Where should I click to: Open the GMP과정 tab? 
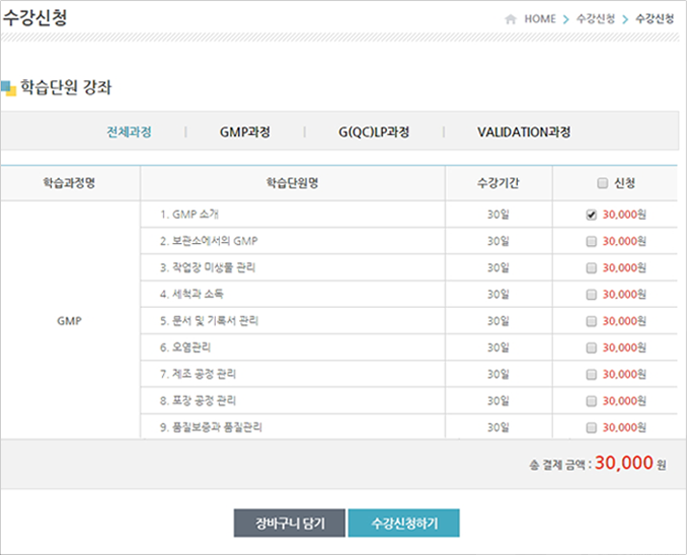245,132
